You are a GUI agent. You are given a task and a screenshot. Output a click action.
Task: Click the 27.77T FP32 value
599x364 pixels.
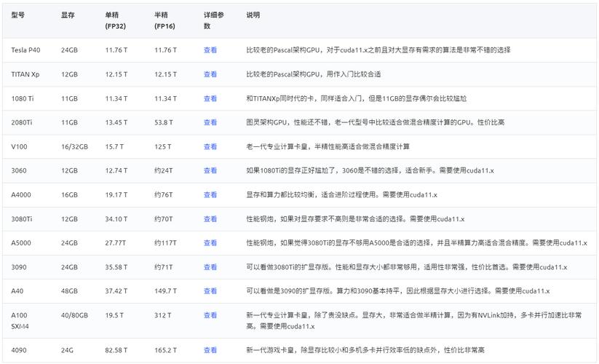[x=116, y=243]
